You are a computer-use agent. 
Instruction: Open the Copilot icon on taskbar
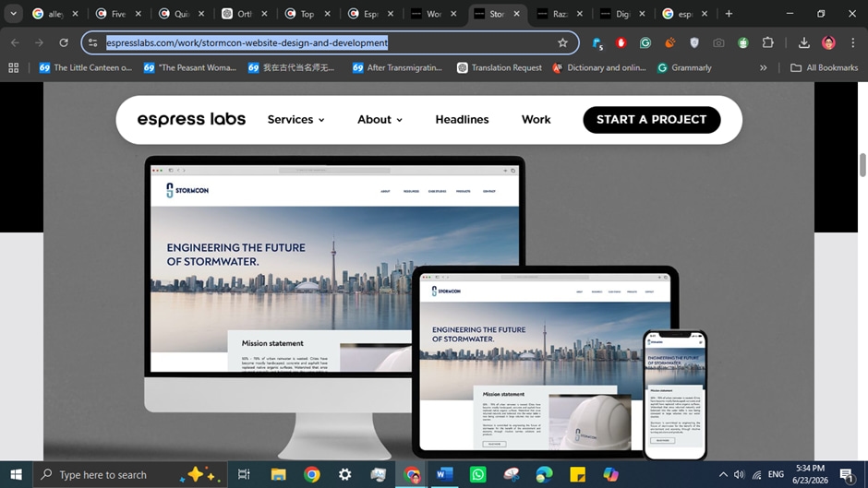[x=610, y=474]
